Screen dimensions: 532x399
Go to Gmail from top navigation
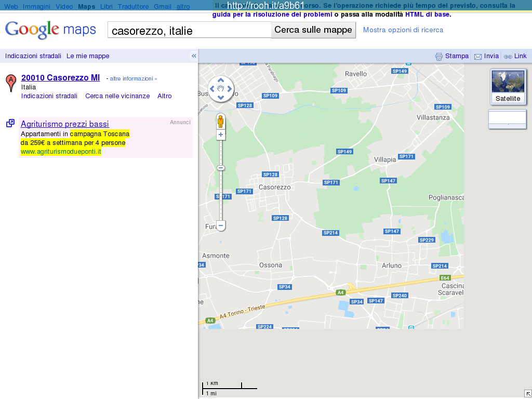pyautogui.click(x=163, y=7)
